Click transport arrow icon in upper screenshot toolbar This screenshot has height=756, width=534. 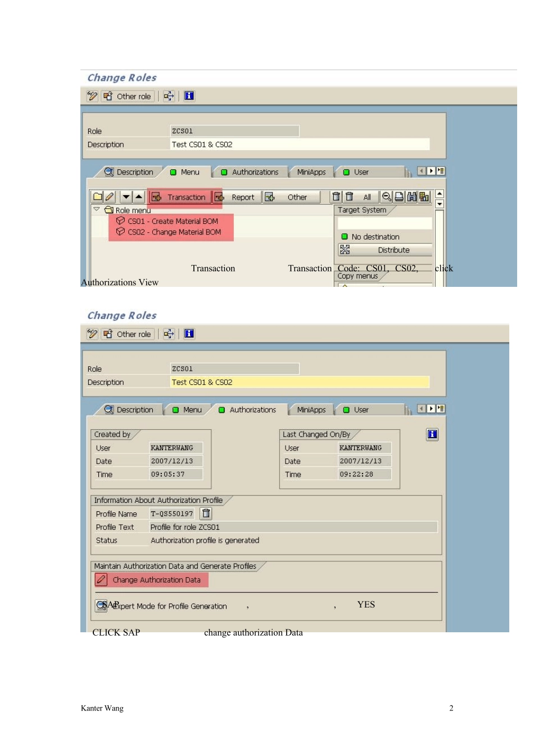pyautogui.click(x=169, y=96)
